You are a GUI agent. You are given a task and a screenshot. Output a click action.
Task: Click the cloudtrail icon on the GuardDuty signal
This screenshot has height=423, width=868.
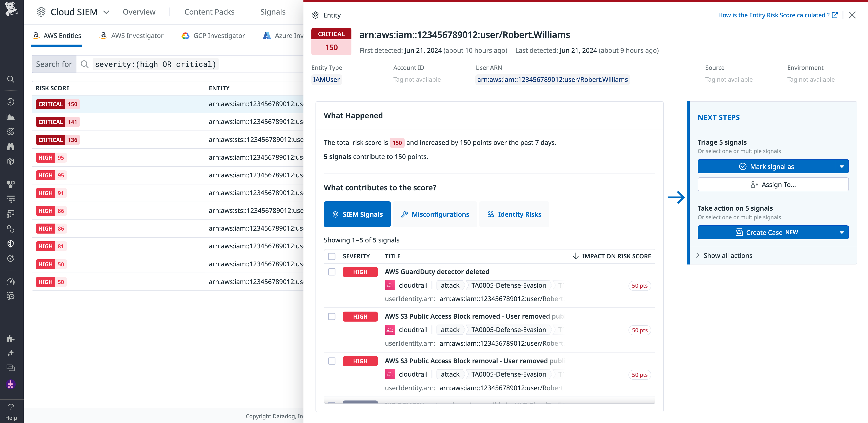click(390, 285)
